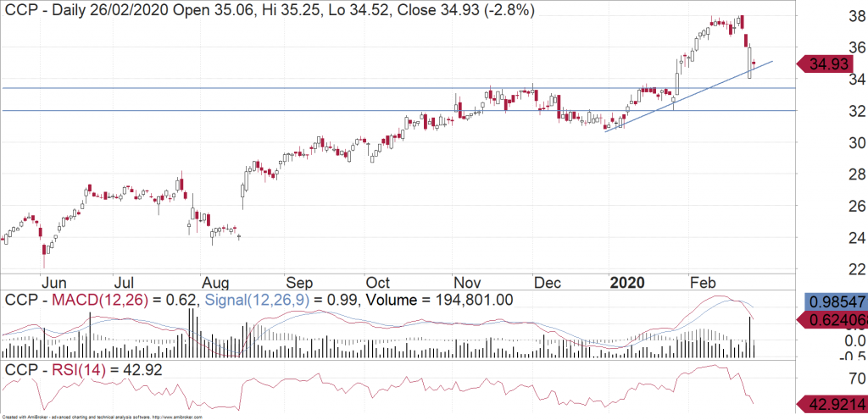The image size is (868, 420).
Task: Click the Oct month label on time axis
Action: pos(378,282)
